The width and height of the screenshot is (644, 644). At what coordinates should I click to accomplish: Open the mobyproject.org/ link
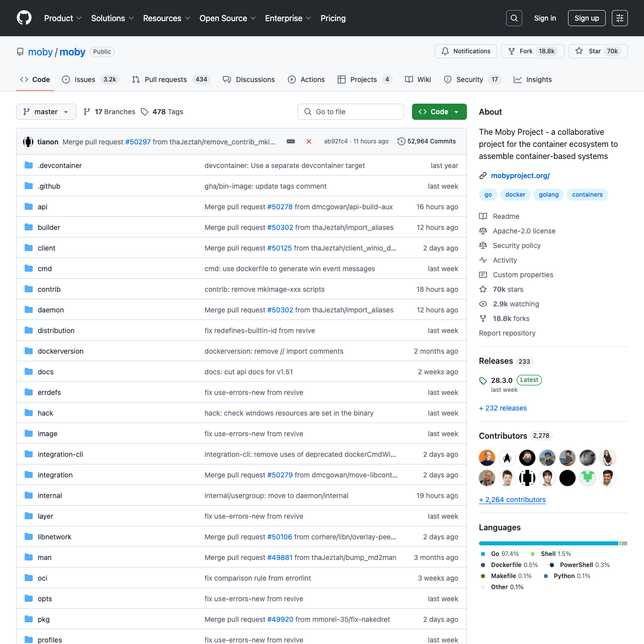pos(520,176)
